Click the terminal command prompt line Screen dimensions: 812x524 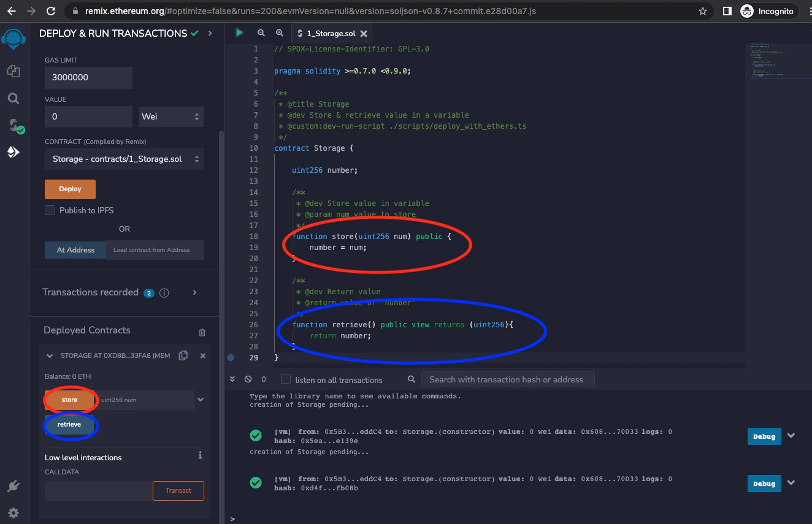pos(518,518)
